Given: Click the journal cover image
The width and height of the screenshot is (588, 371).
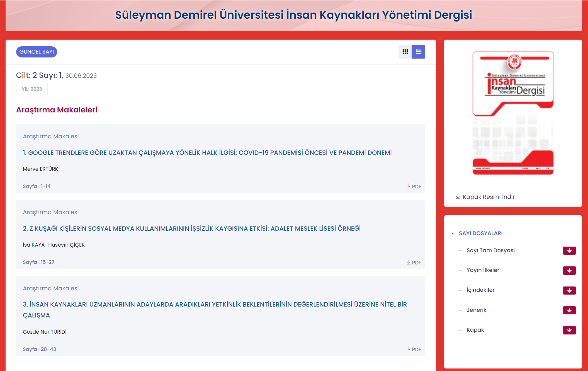Looking at the screenshot, I should (x=513, y=113).
